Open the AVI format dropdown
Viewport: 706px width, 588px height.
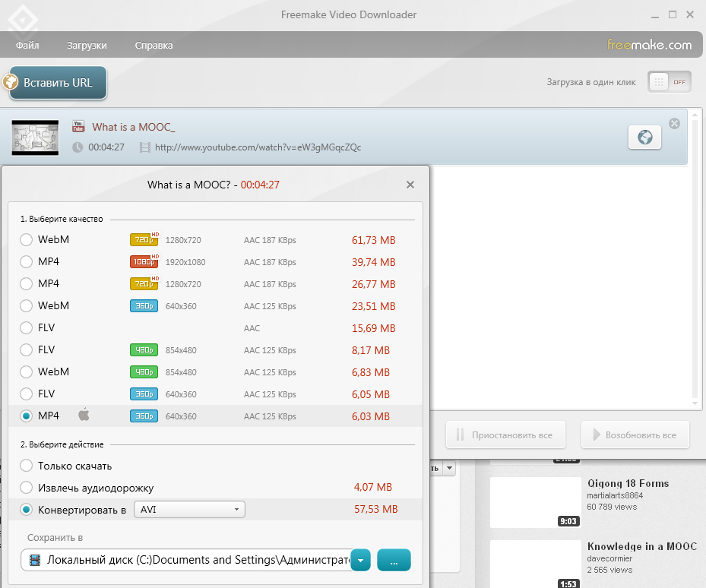(189, 509)
